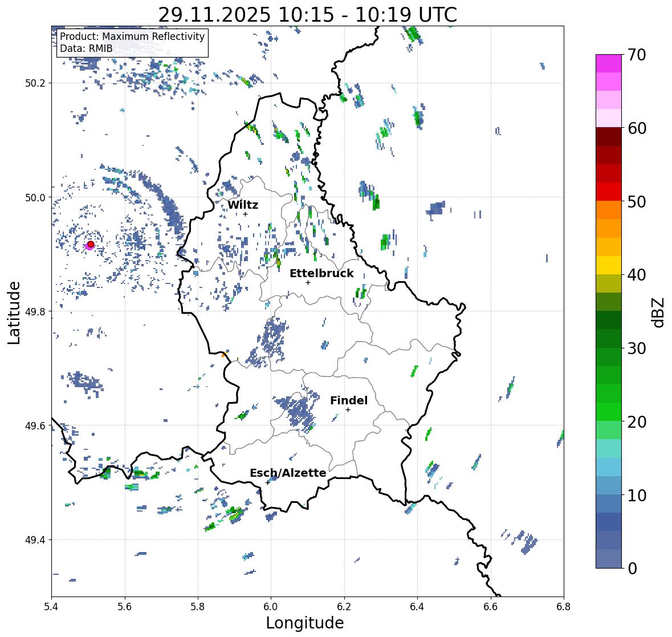Image resolution: width=672 pixels, height=637 pixels.
Task: Click the 6.6 longitude tick label
Action: pyautogui.click(x=491, y=607)
